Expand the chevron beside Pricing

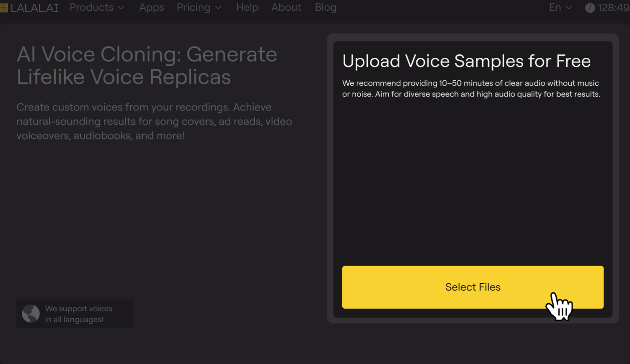pos(218,8)
